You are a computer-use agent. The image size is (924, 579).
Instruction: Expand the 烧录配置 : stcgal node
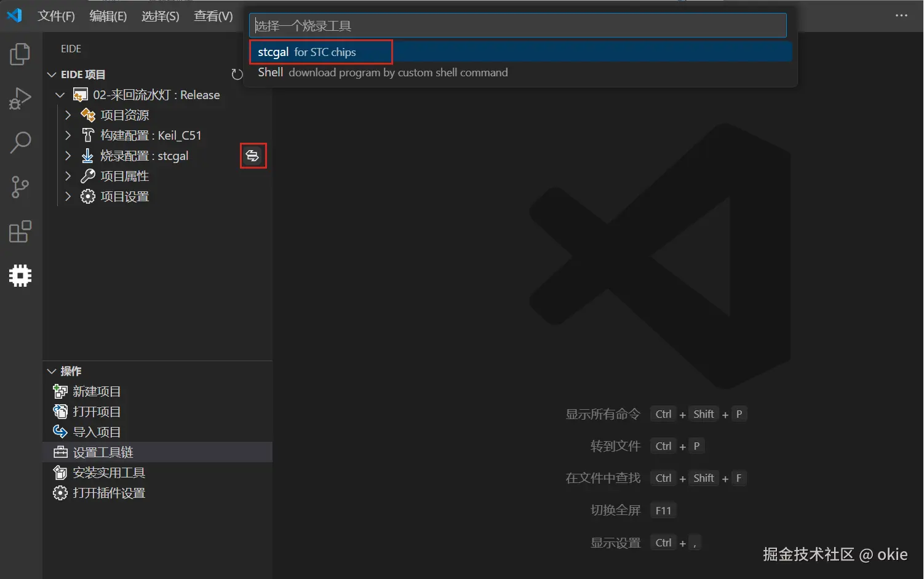coord(68,156)
